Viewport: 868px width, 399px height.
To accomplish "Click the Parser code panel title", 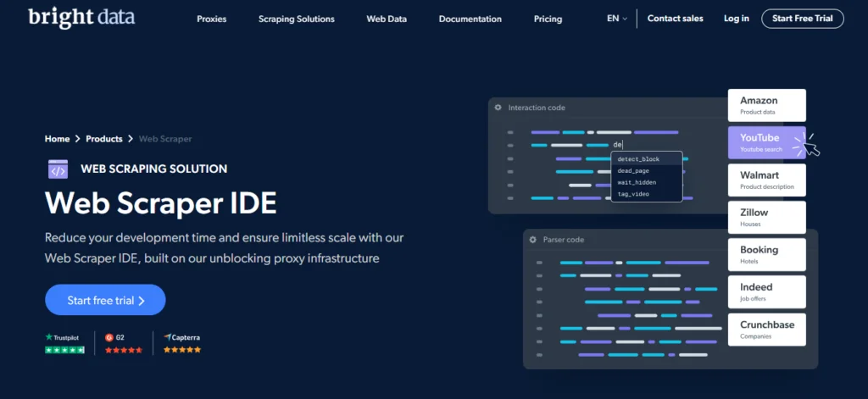I will (563, 240).
